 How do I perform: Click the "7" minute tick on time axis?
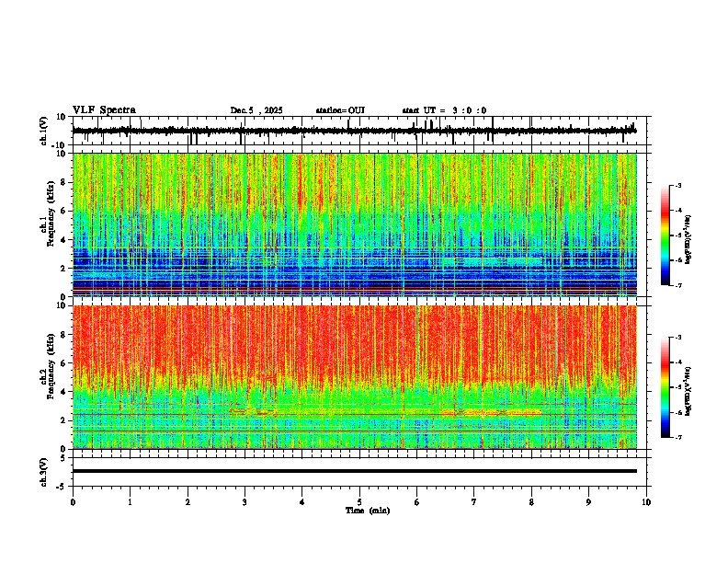474,502
